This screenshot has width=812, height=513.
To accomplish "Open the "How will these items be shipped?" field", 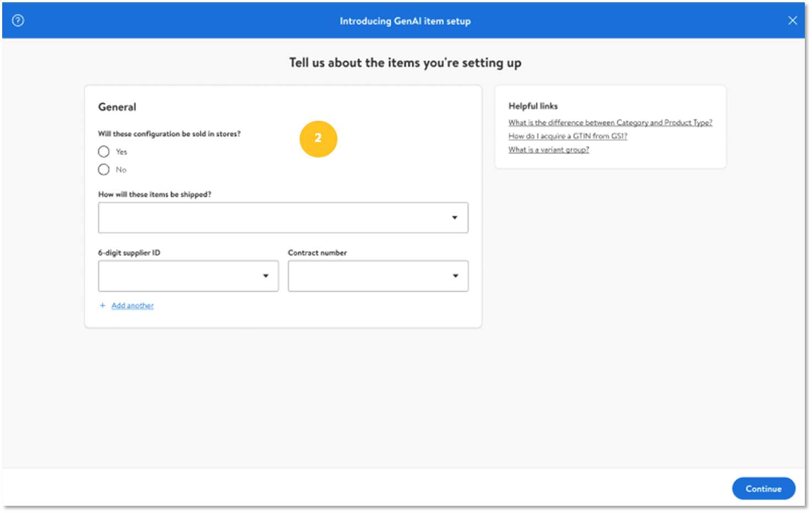I will 275,217.
